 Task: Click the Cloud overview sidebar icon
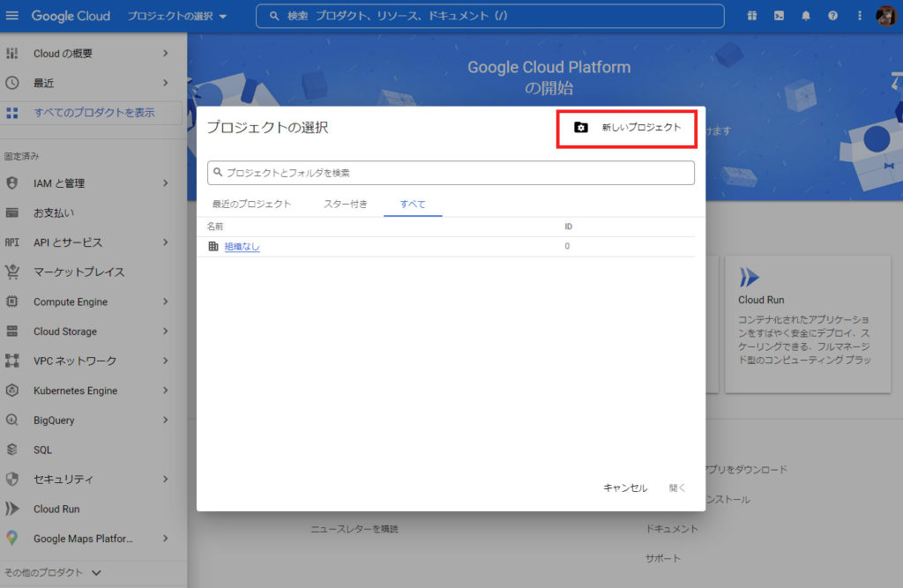point(12,53)
